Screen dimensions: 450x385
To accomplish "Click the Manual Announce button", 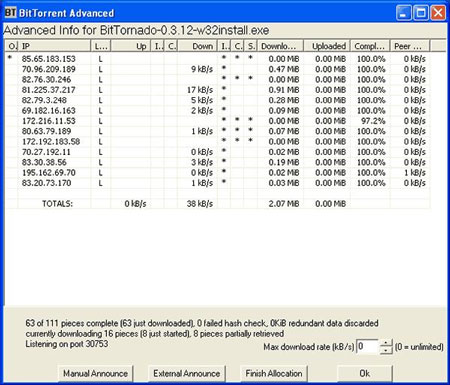I will tap(95, 373).
